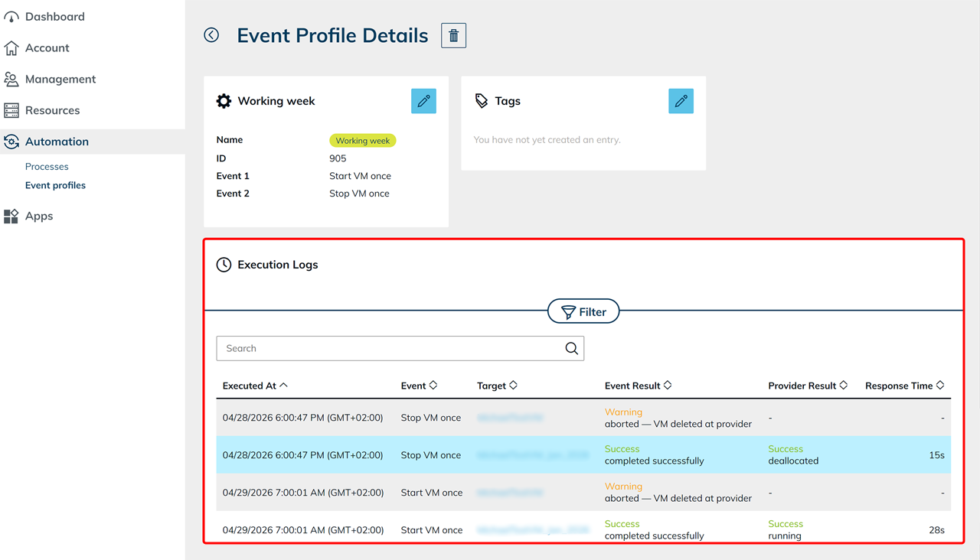Click the Resources server icon in sidebar

11,111
